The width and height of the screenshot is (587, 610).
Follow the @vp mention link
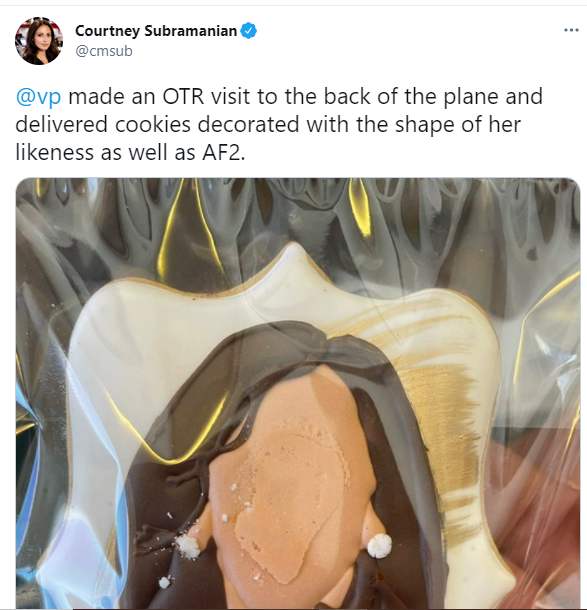(x=38, y=96)
